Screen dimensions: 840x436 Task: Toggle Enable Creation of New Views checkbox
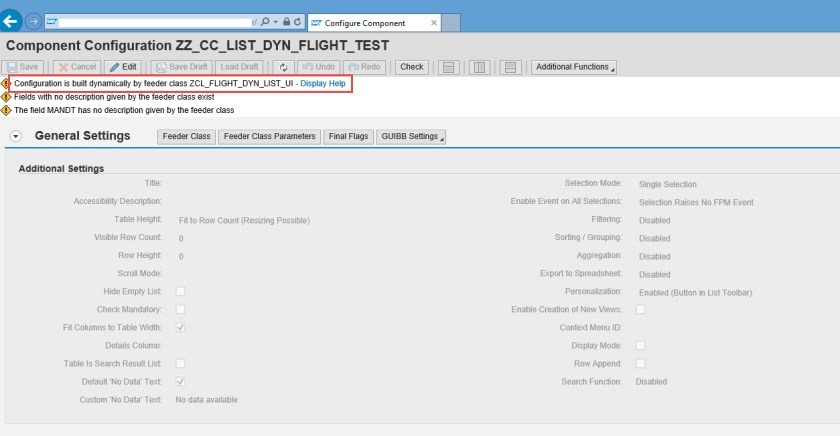point(640,310)
